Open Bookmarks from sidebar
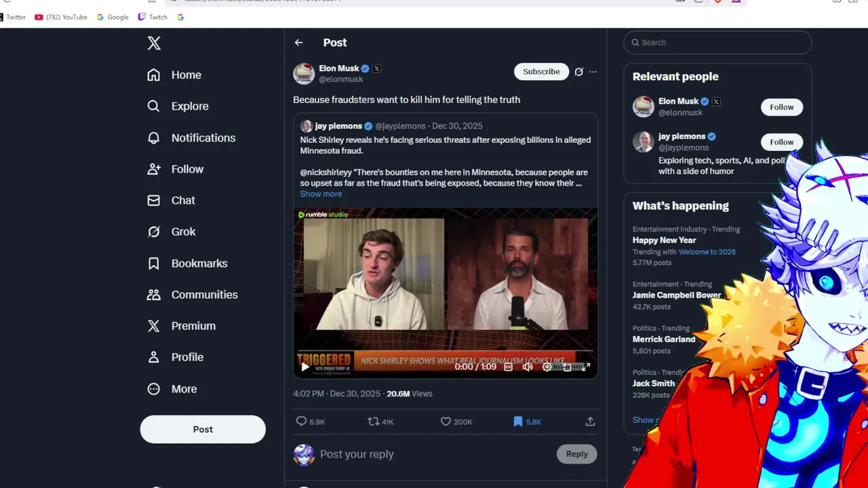The width and height of the screenshot is (868, 488). pos(187,263)
